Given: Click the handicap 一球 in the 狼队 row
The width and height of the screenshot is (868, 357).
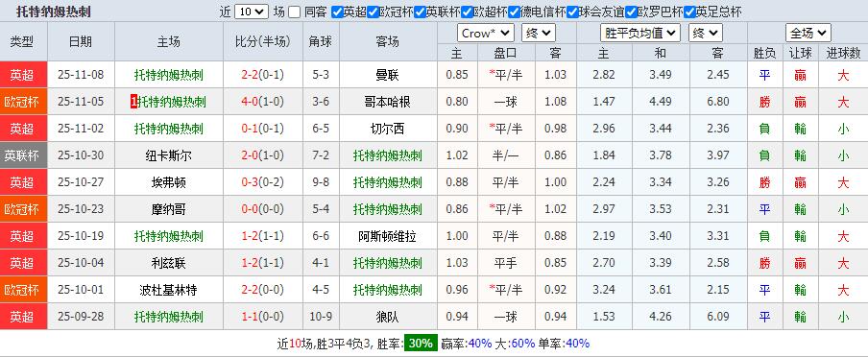Looking at the screenshot, I should tap(505, 317).
